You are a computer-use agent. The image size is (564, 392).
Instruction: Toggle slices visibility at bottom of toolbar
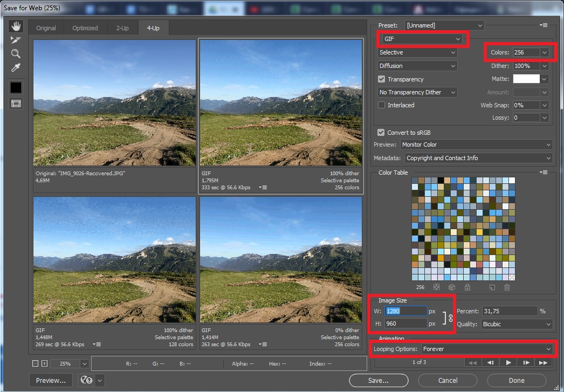point(15,104)
